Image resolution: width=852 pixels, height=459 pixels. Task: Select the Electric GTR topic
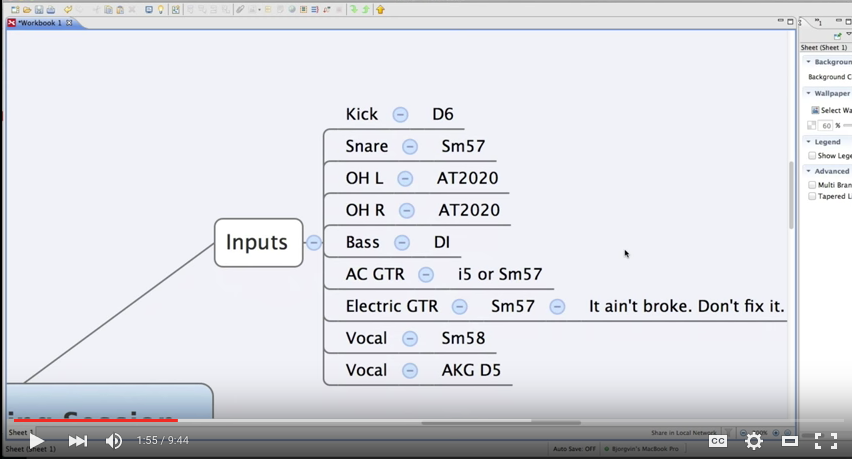pyautogui.click(x=391, y=306)
